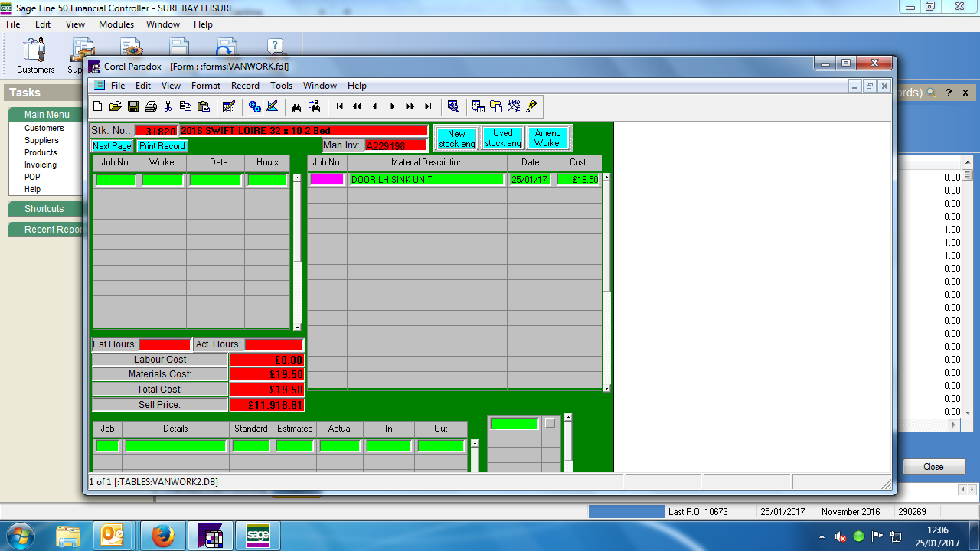
Task: Click Close button in Sage window
Action: (933, 467)
